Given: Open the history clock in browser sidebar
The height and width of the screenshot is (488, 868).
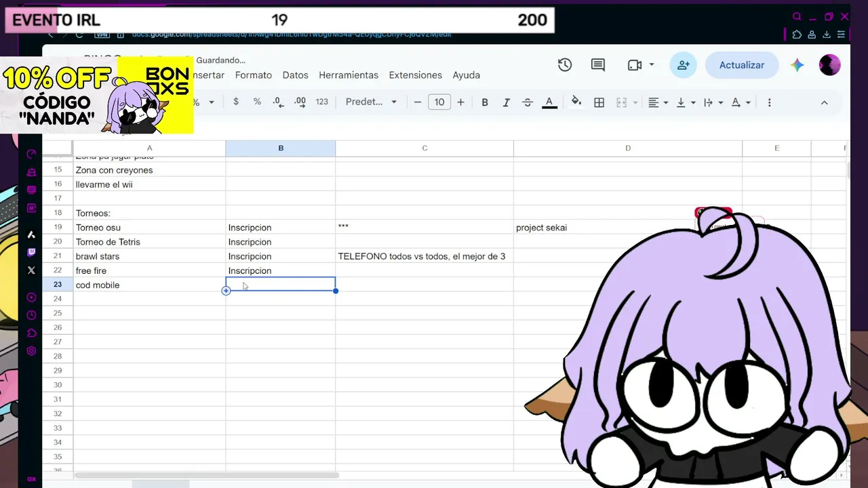Looking at the screenshot, I should point(31,315).
